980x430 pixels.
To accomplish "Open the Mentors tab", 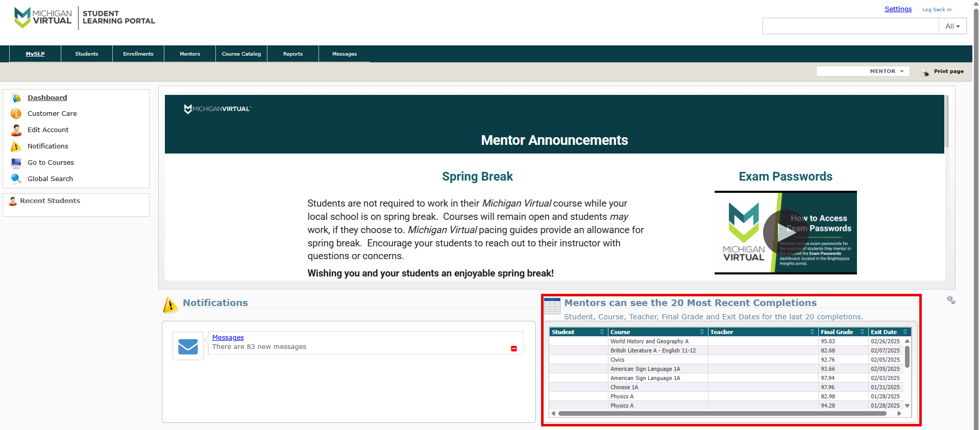I will click(190, 54).
